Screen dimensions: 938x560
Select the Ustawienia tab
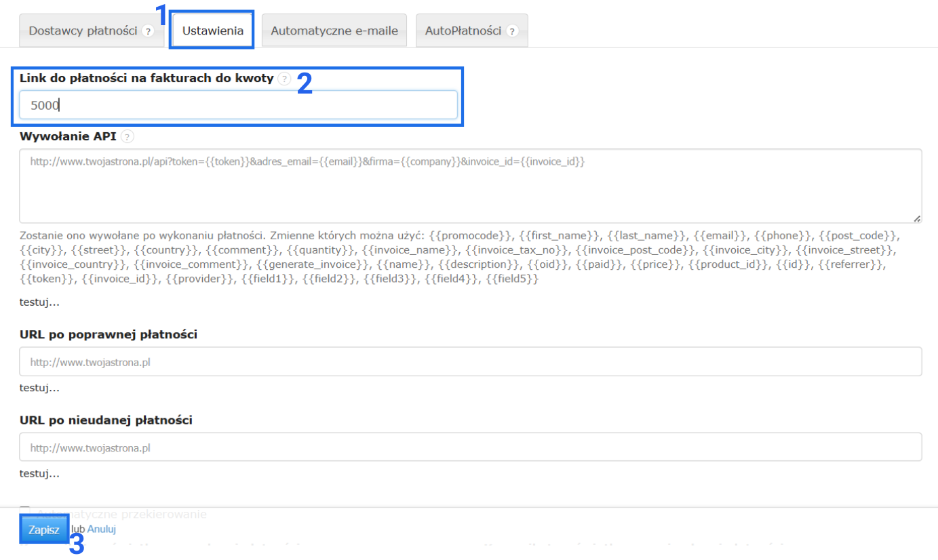coord(213,31)
